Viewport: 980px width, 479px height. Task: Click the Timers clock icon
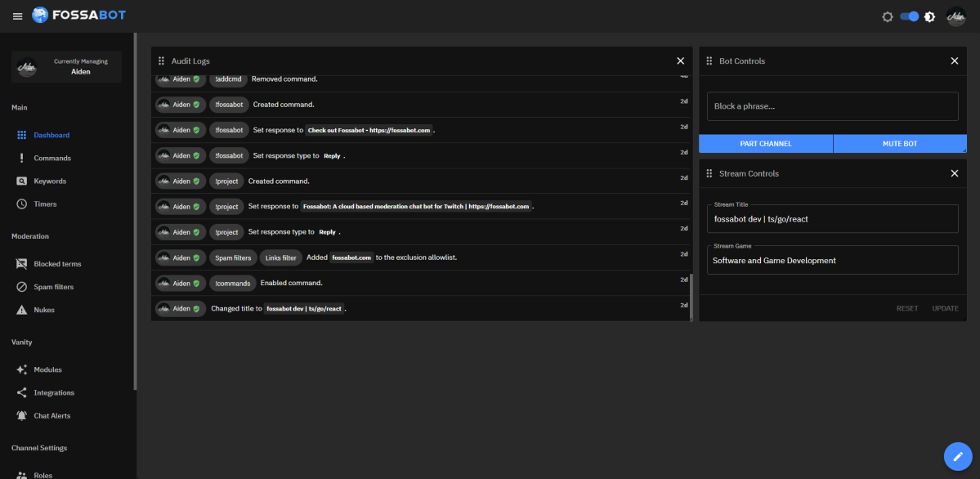tap(21, 204)
